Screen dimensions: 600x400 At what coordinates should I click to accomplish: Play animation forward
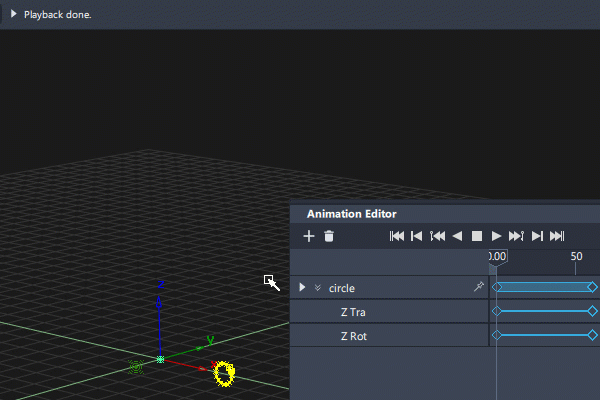[x=496, y=236]
